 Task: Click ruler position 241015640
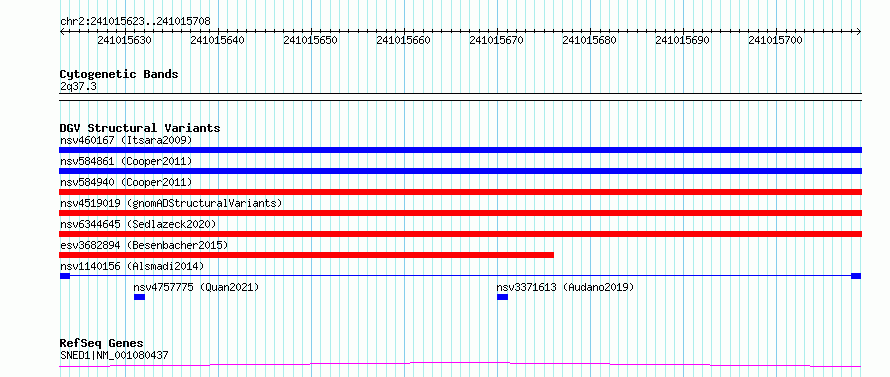[x=217, y=40]
